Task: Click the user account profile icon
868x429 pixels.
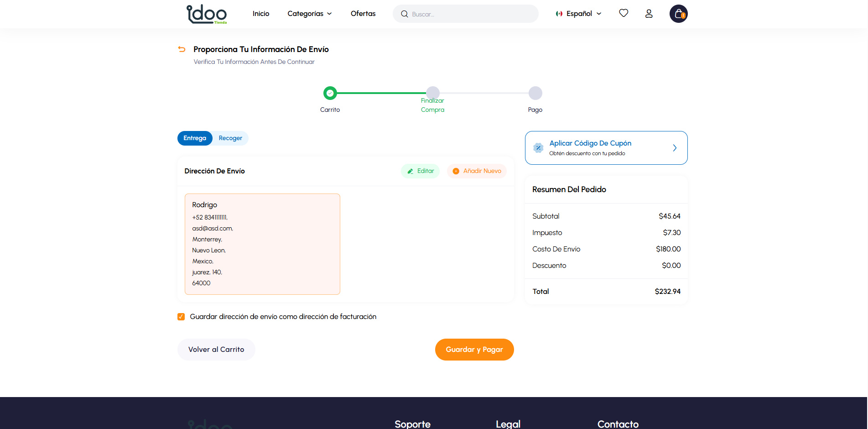Action: point(649,14)
